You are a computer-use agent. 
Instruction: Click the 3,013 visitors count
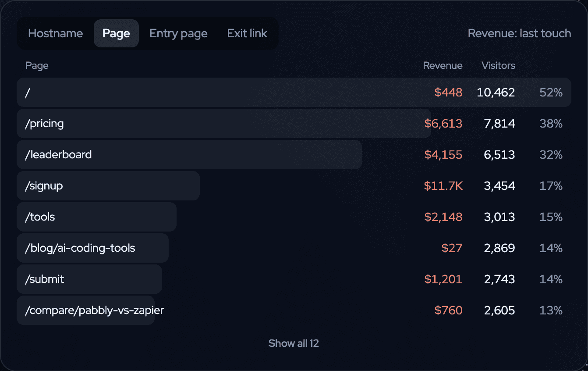500,217
